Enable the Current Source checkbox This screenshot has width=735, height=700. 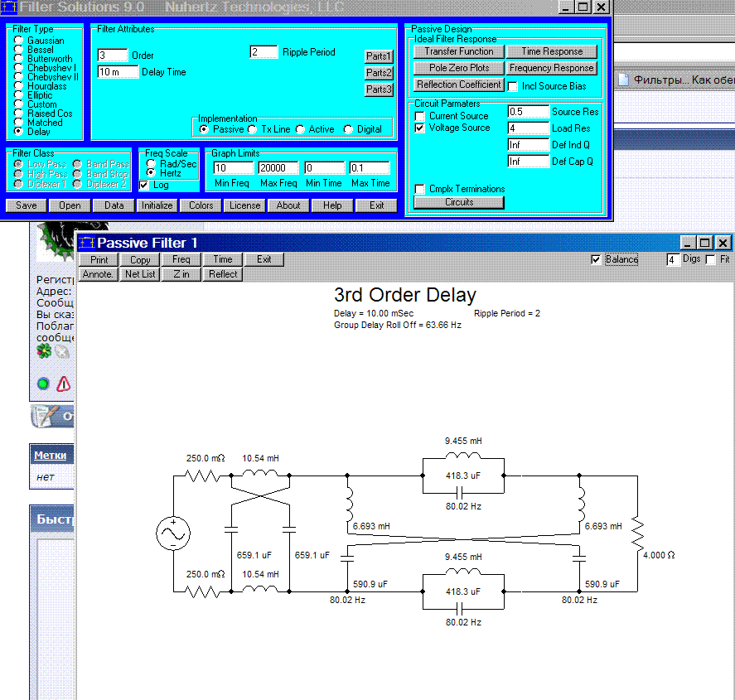[x=420, y=116]
